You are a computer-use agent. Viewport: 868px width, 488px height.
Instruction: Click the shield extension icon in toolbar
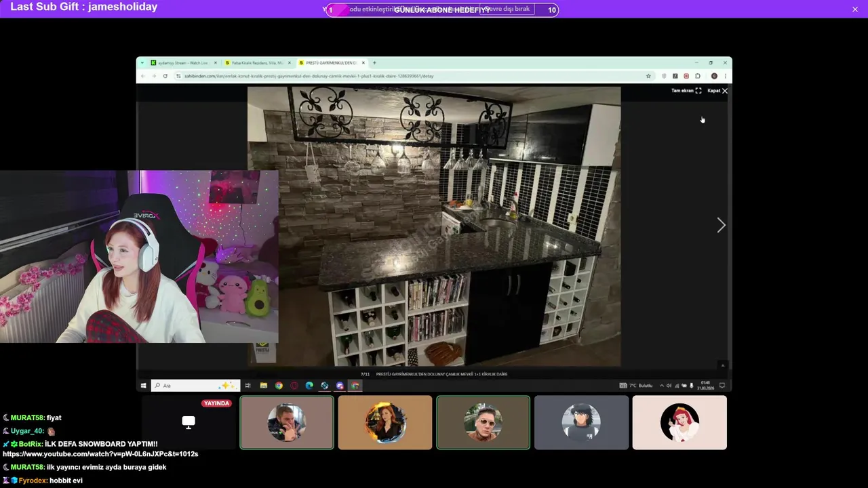coord(664,76)
